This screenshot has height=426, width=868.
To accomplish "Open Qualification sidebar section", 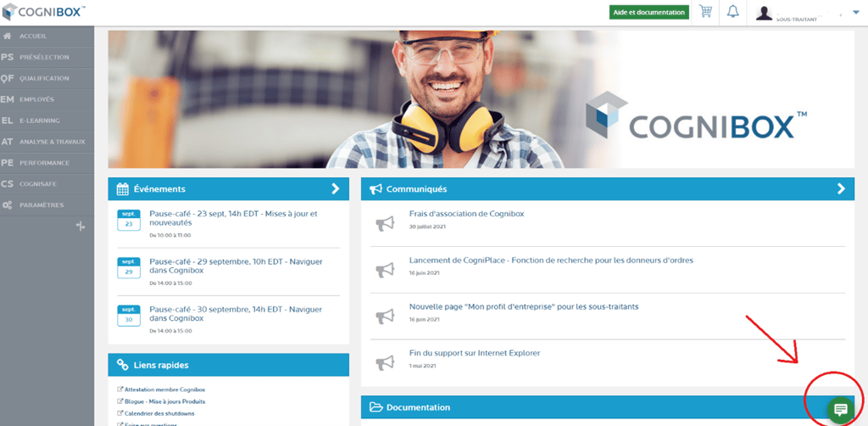I will tap(47, 78).
